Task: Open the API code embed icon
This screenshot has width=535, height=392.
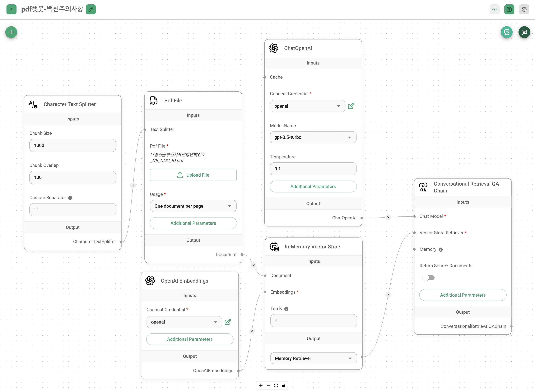Action: pos(495,9)
